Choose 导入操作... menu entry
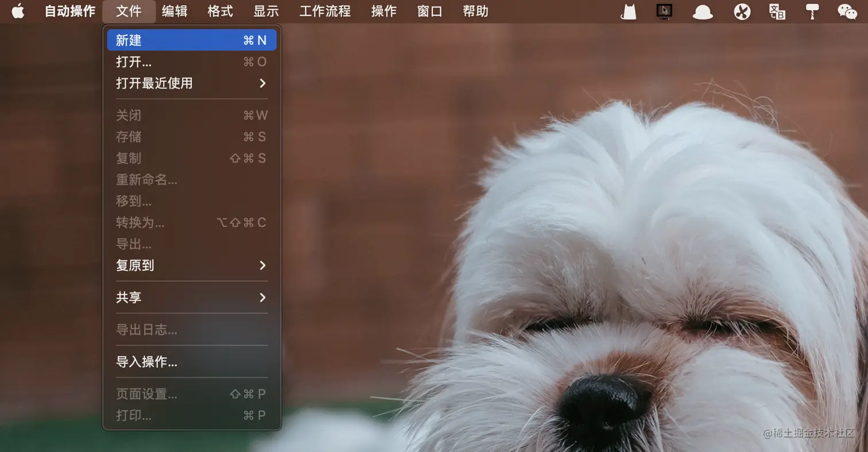 tap(192, 362)
